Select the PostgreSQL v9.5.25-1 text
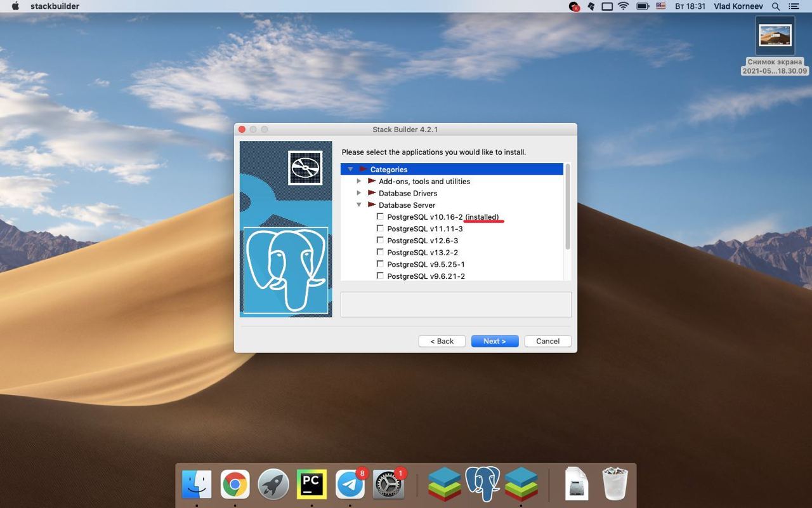 [426, 264]
